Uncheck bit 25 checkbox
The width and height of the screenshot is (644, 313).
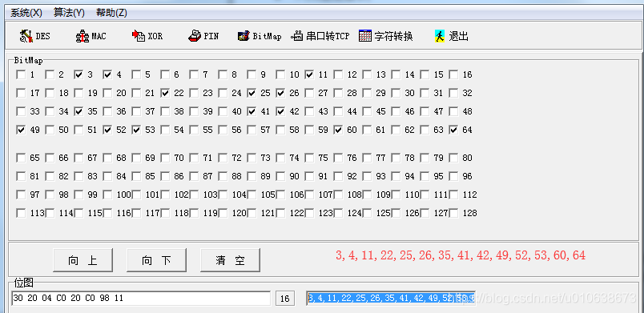tap(252, 93)
